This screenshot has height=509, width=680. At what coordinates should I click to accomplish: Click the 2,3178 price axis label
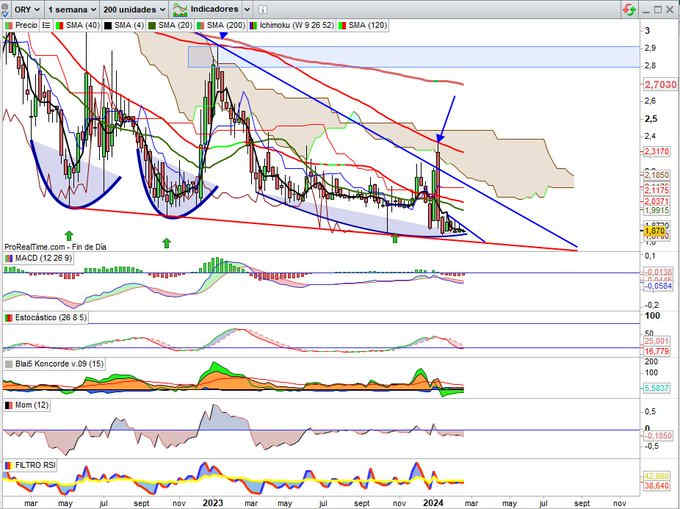pyautogui.click(x=656, y=151)
